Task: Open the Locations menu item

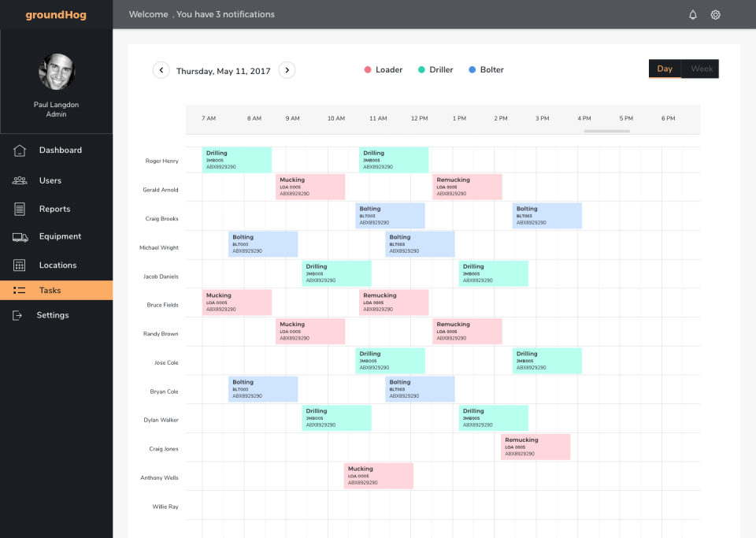Action: pos(57,265)
